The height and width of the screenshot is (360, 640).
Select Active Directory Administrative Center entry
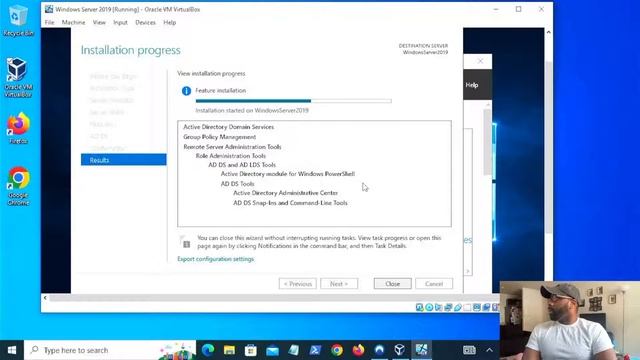[x=285, y=193]
